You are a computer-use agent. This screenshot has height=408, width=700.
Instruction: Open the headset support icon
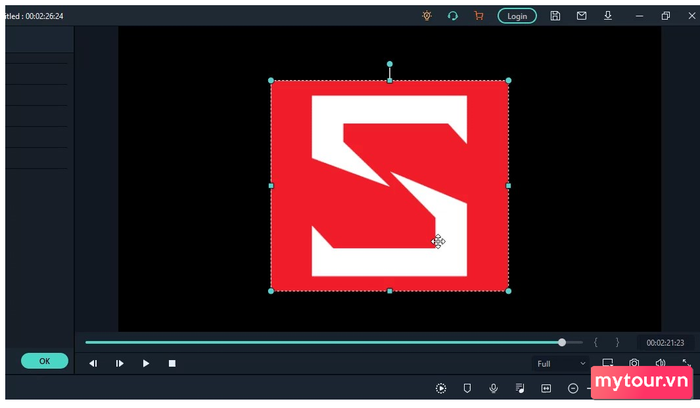click(453, 16)
